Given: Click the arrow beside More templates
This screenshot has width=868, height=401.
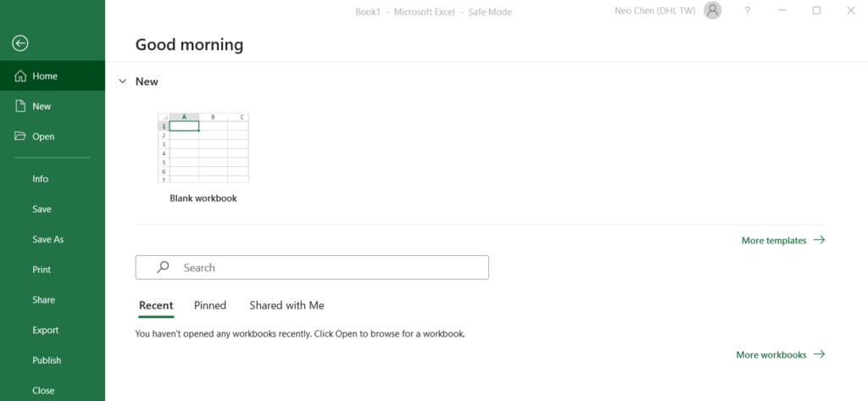Looking at the screenshot, I should pos(820,240).
